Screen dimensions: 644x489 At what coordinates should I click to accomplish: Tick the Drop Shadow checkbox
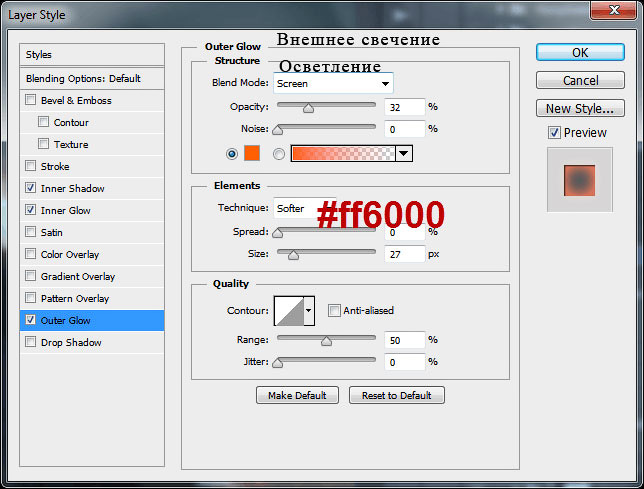coord(30,342)
